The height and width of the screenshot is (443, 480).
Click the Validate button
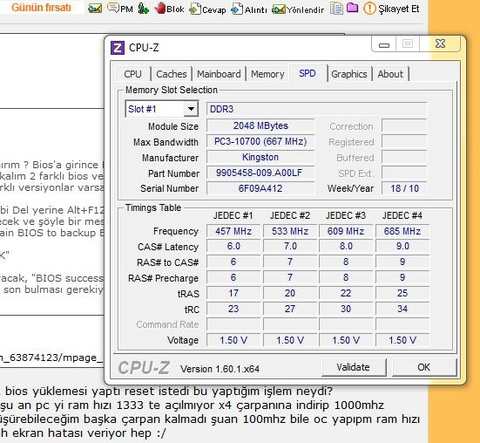click(353, 367)
